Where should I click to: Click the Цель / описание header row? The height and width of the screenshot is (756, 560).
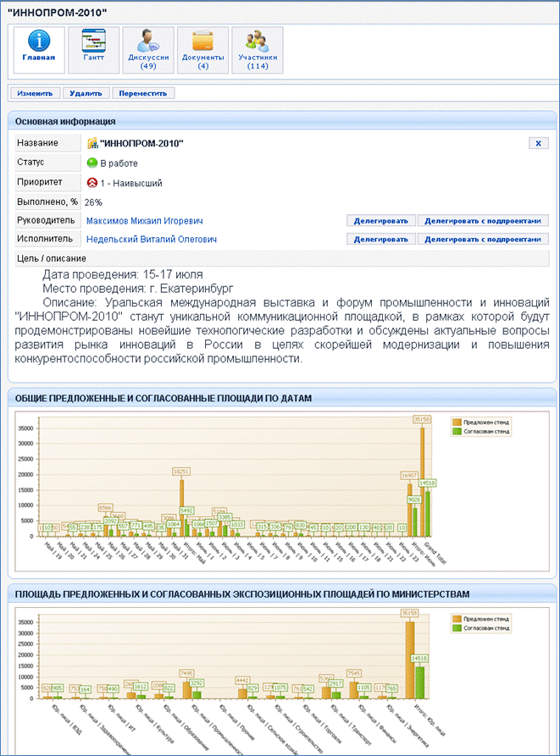(282, 258)
